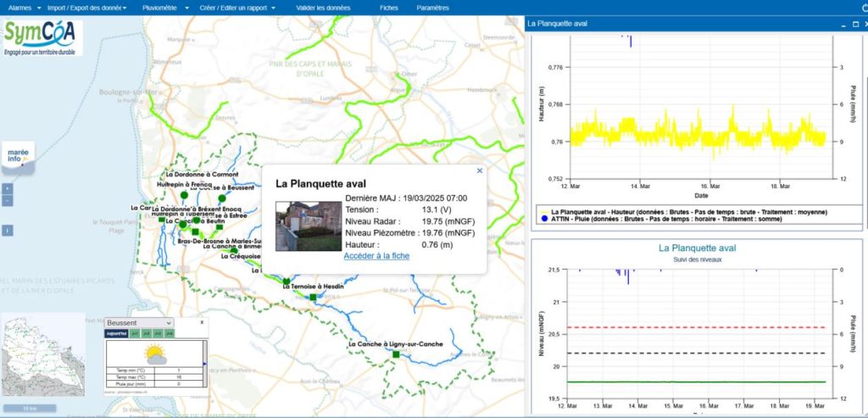Toggle ATTIN Pluie series in chart legend
Image resolution: width=868 pixels, height=418 pixels.
[x=542, y=219]
